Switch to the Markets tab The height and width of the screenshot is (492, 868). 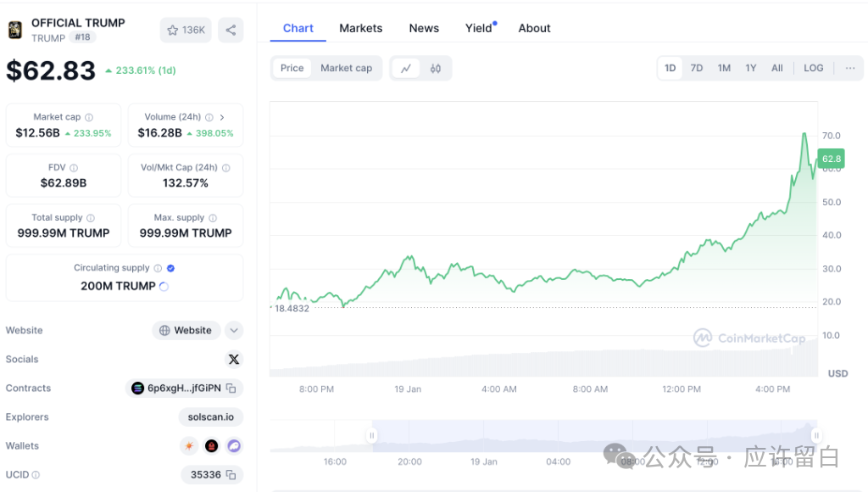pos(361,28)
